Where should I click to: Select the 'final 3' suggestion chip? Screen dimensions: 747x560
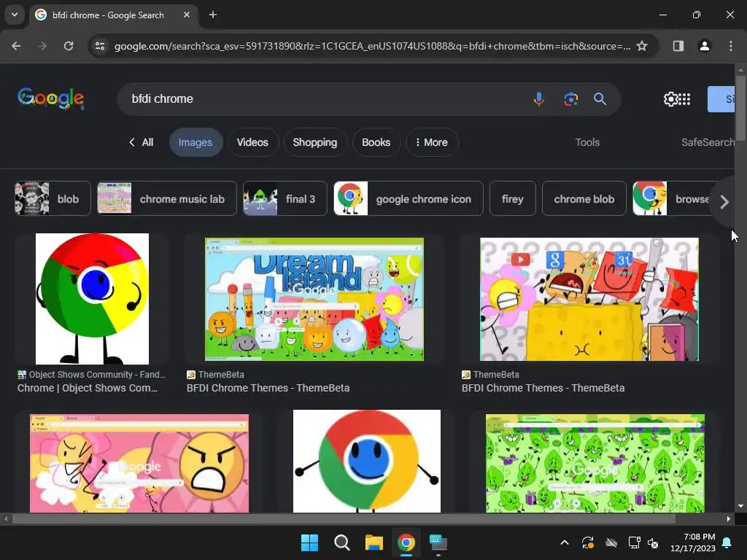click(x=285, y=198)
